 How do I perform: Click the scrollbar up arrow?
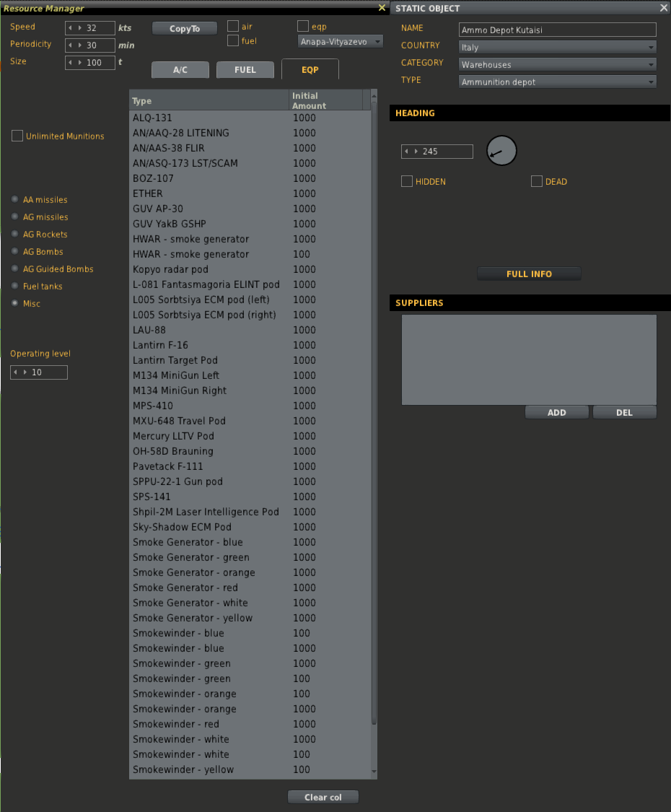click(374, 95)
